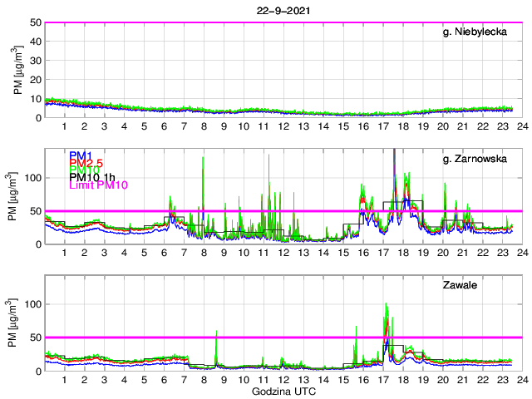The height and width of the screenshot is (399, 532).
Task: Click the red PM2.5 legend entry
Action: pos(86,164)
